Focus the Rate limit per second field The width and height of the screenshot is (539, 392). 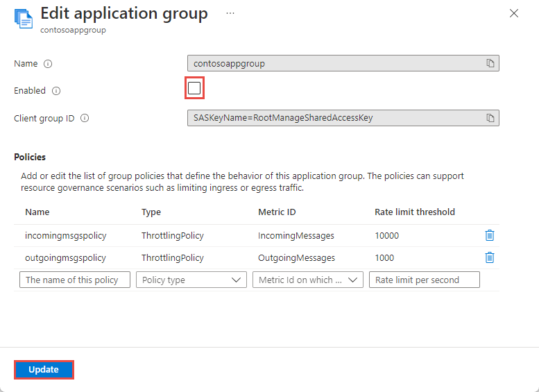click(x=425, y=280)
